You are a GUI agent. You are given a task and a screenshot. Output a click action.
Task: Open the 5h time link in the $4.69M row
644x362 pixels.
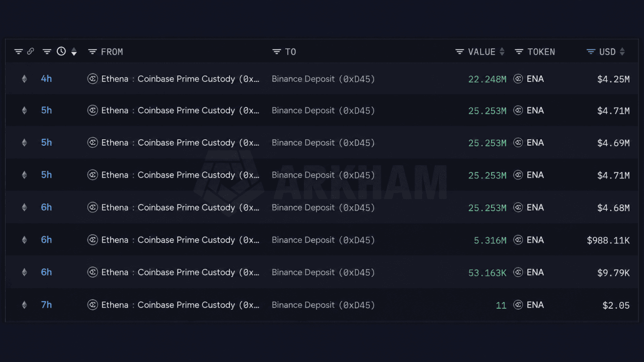click(46, 143)
